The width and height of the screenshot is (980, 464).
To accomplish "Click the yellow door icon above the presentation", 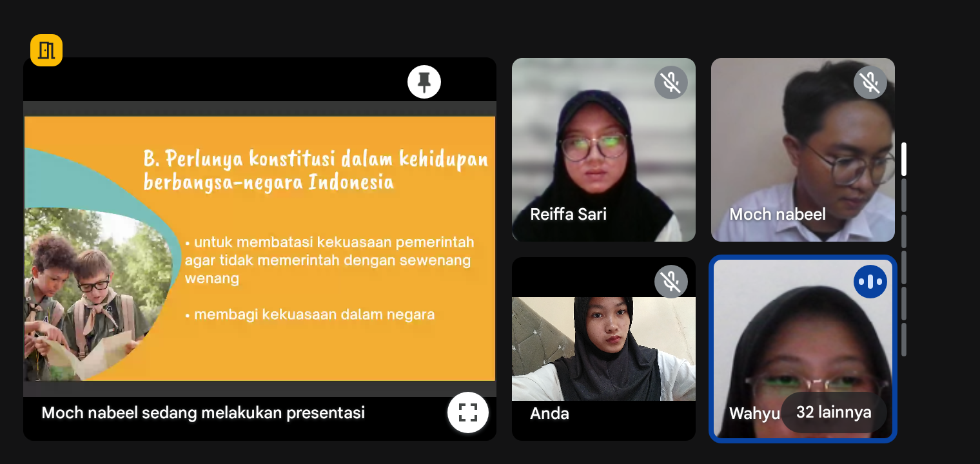I will [46, 50].
